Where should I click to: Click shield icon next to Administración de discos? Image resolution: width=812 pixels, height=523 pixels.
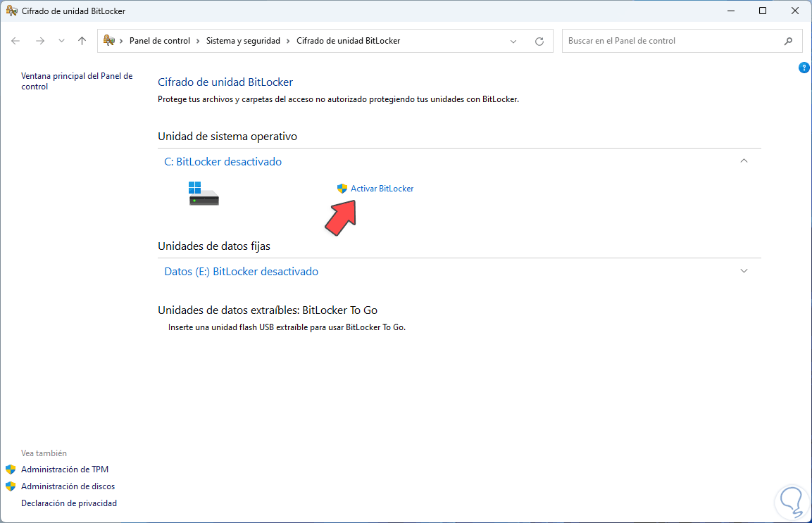click(x=11, y=487)
